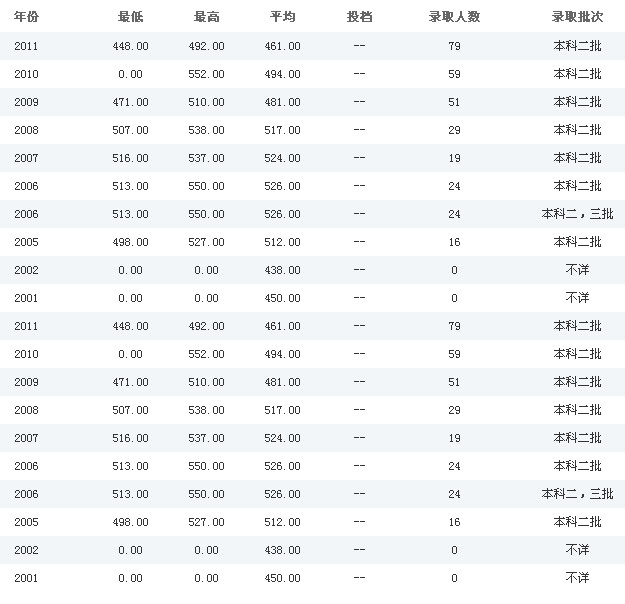Viewport: 625px width, 604px height.
Task: Click the first 不详 batch cell
Action: 577,270
